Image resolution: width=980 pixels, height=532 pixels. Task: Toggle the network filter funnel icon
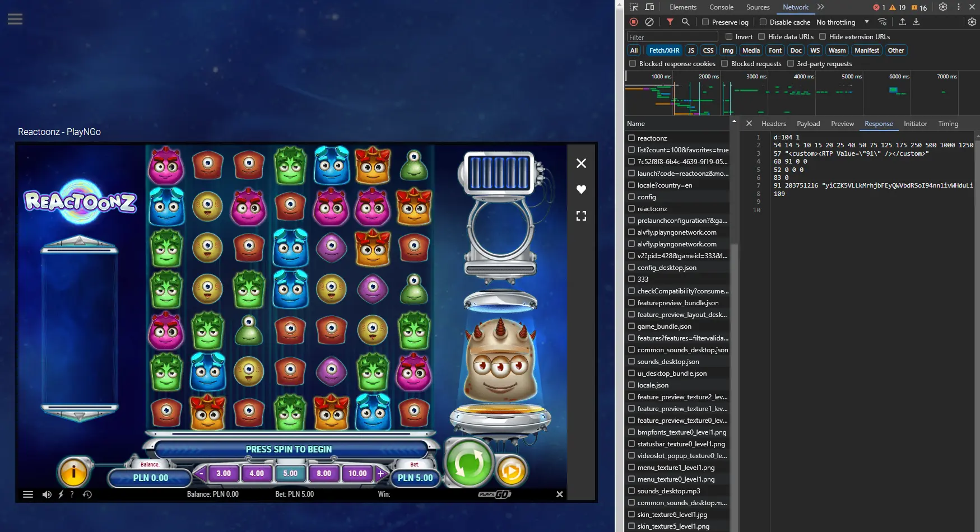click(x=670, y=22)
